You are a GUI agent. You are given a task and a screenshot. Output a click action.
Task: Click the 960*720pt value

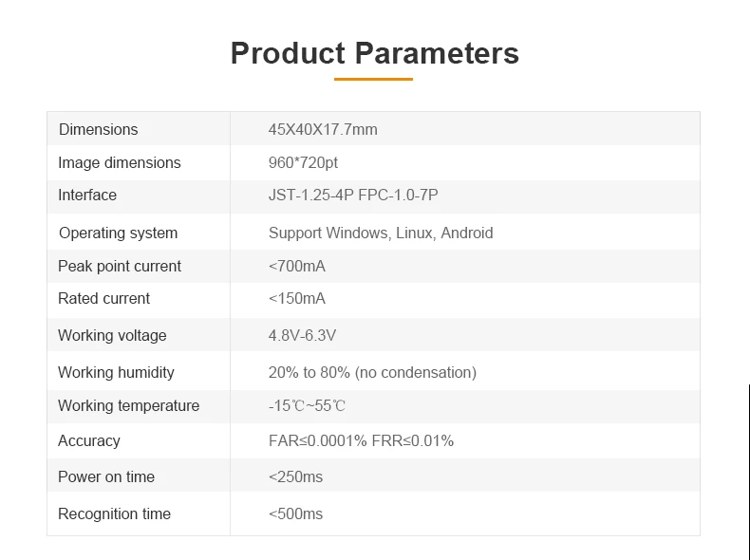(303, 162)
